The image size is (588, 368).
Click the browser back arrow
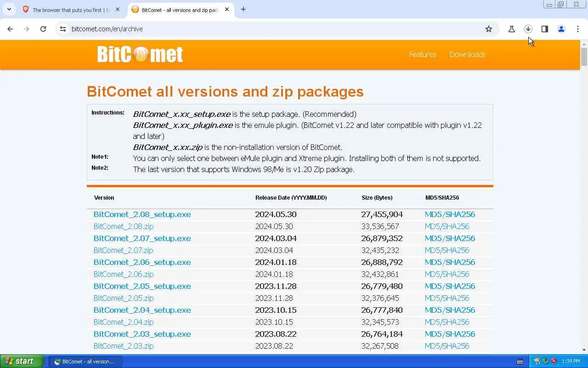click(10, 29)
